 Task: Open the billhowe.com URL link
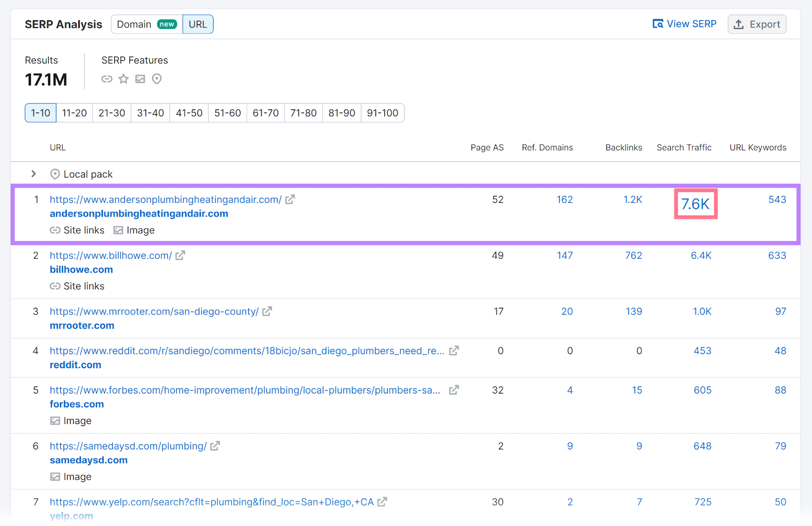pyautogui.click(x=111, y=255)
